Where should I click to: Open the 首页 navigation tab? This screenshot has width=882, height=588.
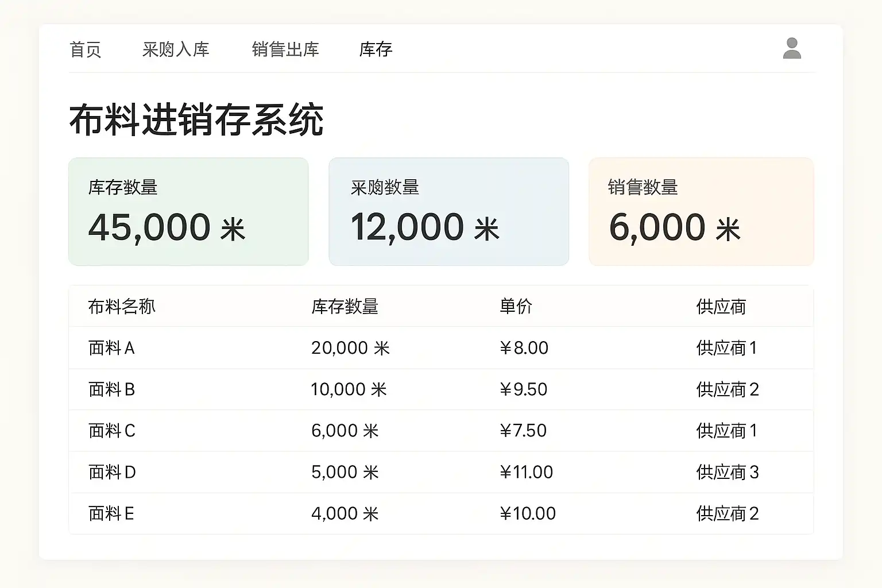(86, 50)
